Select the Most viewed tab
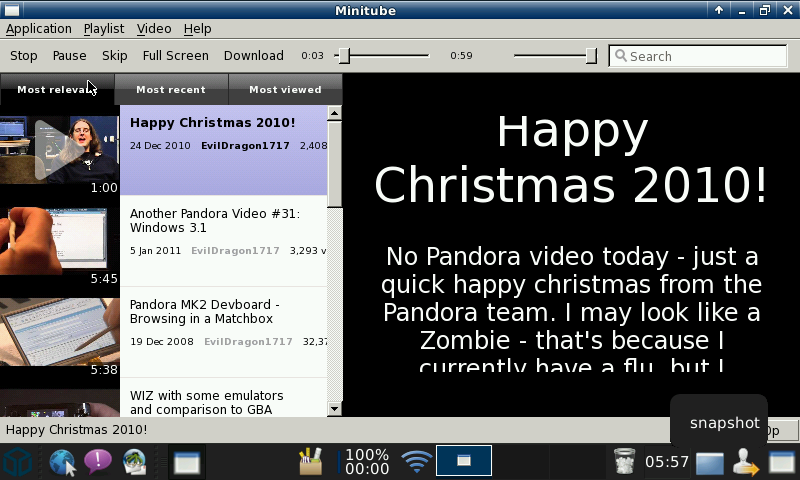This screenshot has height=480, width=800. [x=285, y=89]
